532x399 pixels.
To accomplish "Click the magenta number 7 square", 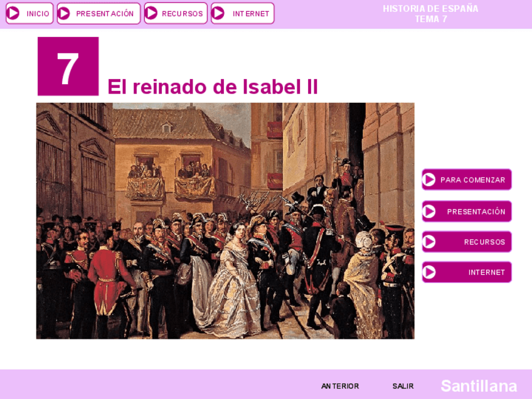I will pos(68,66).
